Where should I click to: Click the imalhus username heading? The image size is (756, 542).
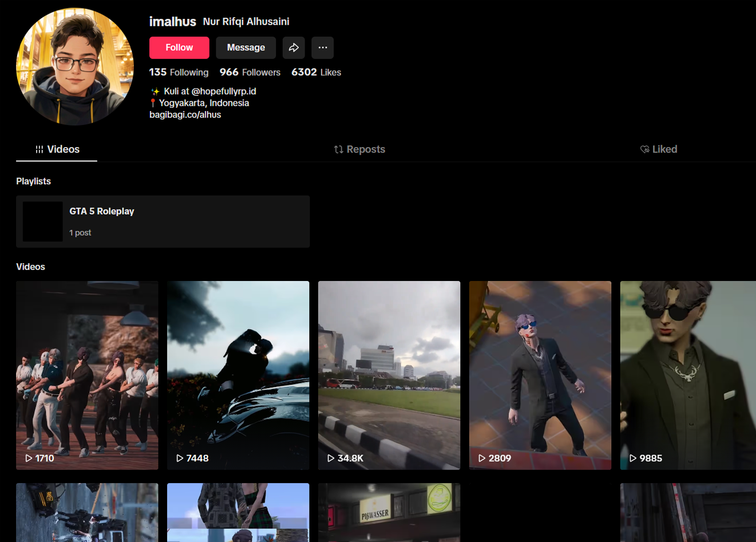pyautogui.click(x=173, y=22)
